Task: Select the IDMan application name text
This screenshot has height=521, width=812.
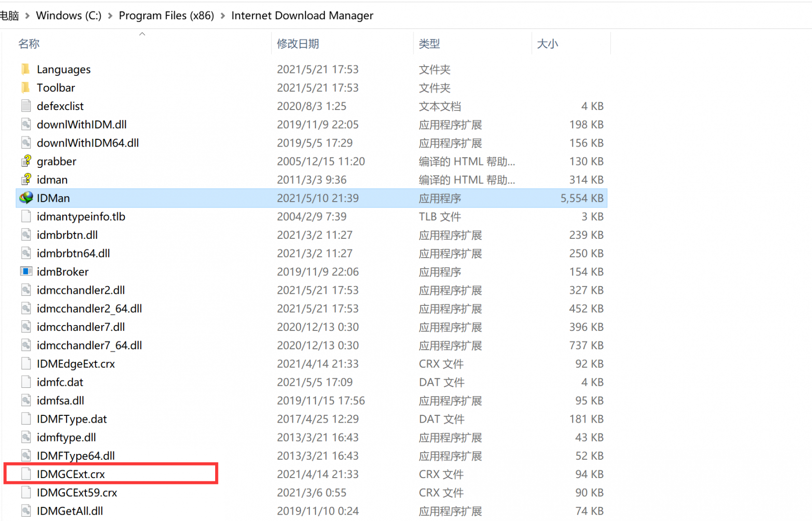Action: (x=54, y=198)
